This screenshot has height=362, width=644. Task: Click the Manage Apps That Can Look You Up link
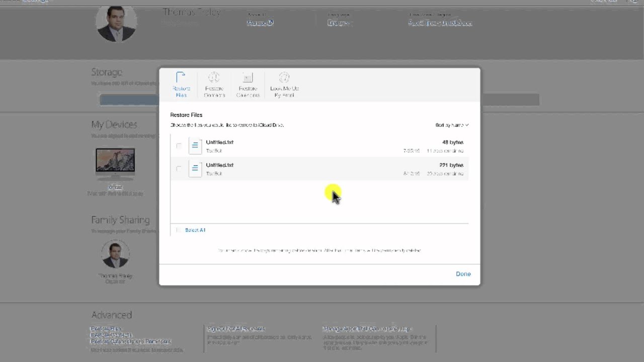click(x=367, y=329)
